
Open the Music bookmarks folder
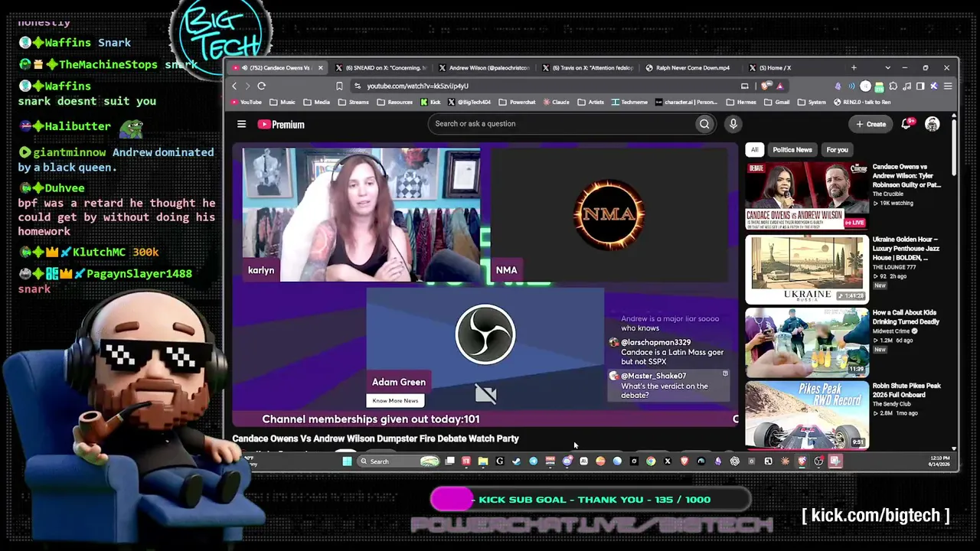pos(282,102)
